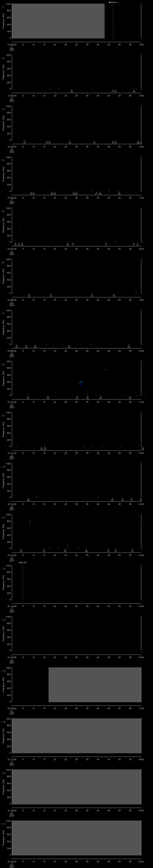Select panel number label (5)

[x=3, y=211]
